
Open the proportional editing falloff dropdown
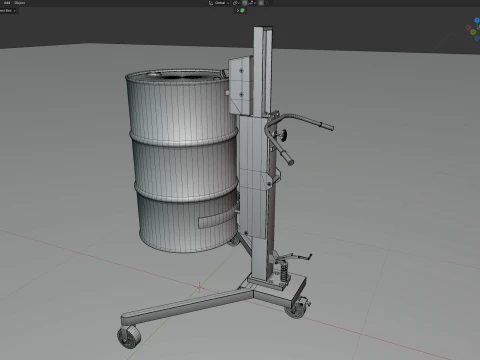click(x=269, y=3)
